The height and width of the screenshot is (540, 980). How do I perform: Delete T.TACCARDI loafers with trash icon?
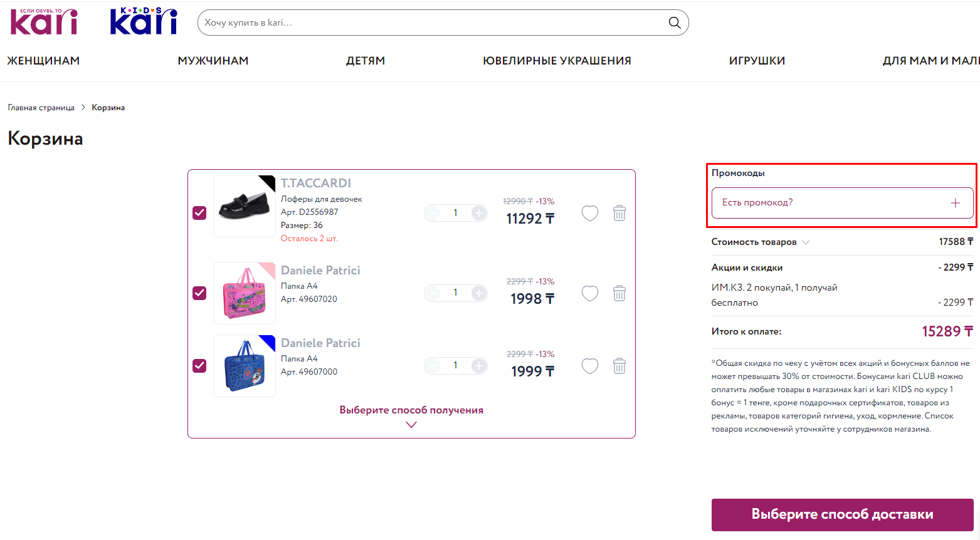click(x=619, y=213)
